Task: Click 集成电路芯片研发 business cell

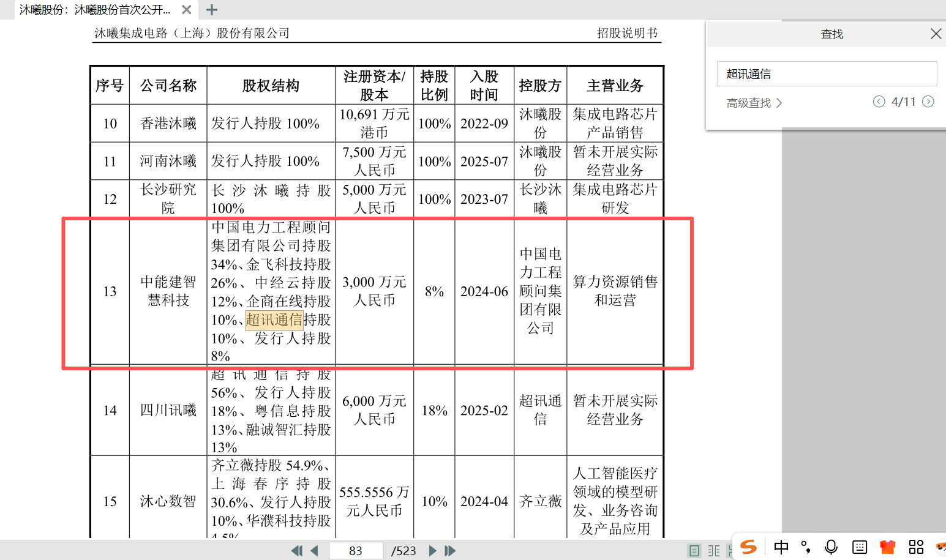Action: (615, 198)
